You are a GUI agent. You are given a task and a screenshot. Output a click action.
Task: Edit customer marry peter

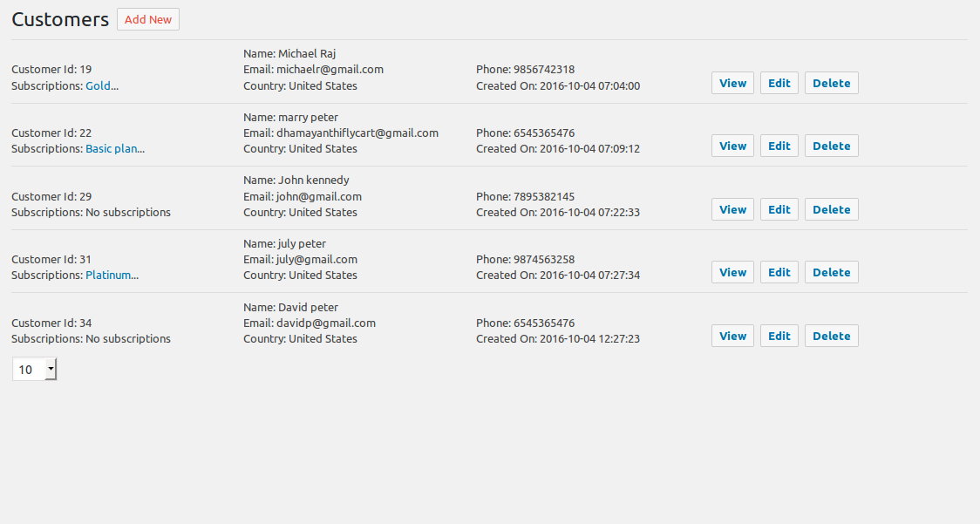pos(779,146)
